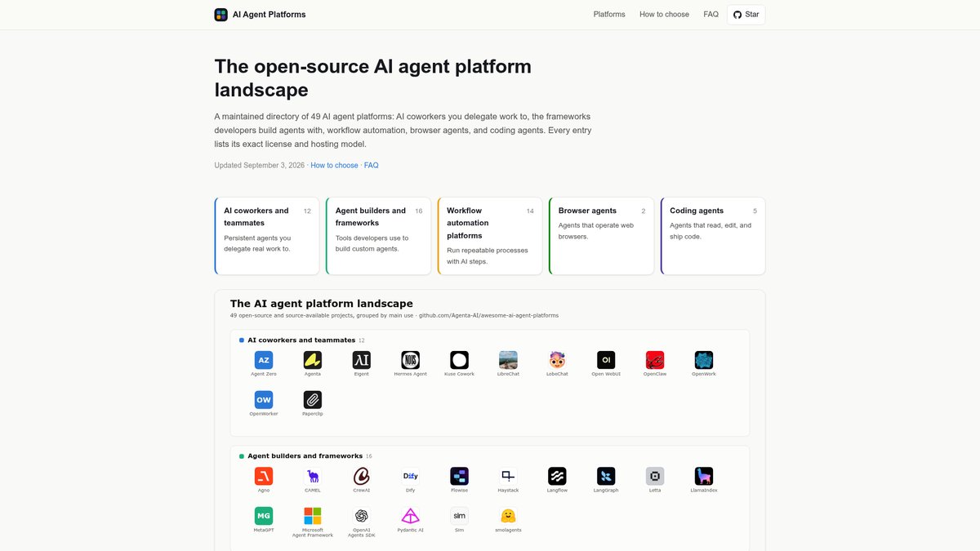Open the Browser agents card
Viewport: 980px width, 551px height.
tap(601, 236)
